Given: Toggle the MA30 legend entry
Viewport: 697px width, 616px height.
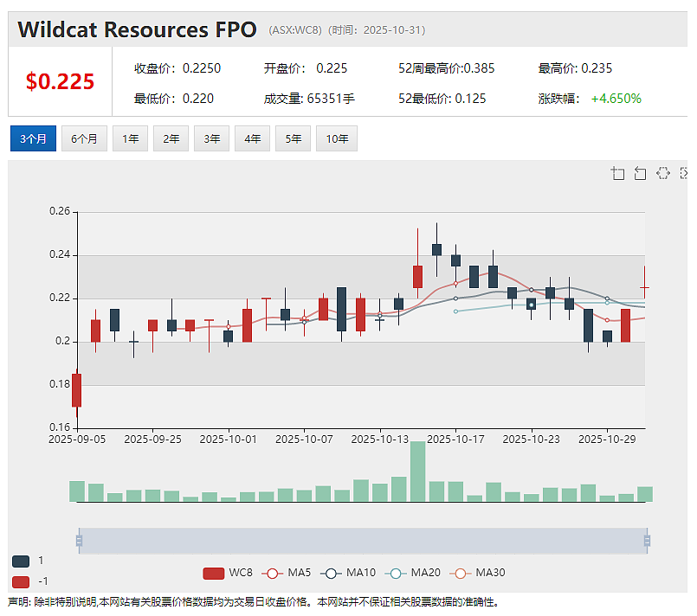Looking at the screenshot, I should coord(477,573).
